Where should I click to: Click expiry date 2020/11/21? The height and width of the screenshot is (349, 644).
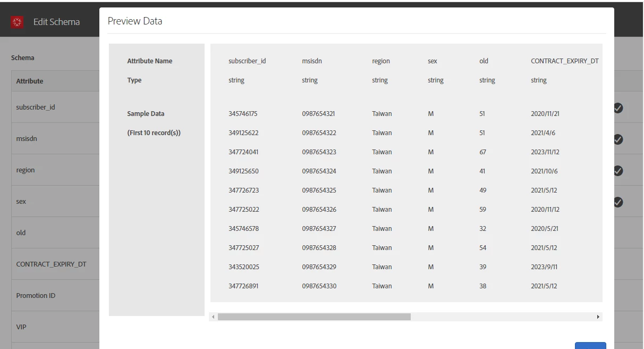(545, 114)
